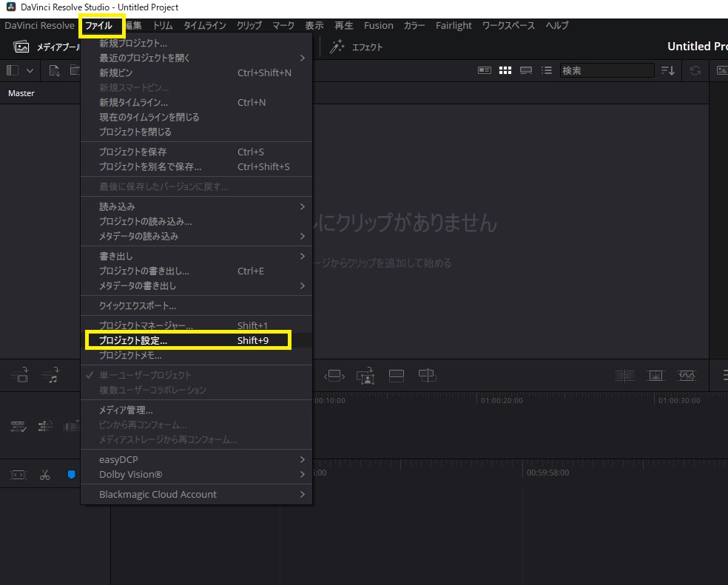
Task: Click the scissors split clip icon
Action: click(44, 475)
